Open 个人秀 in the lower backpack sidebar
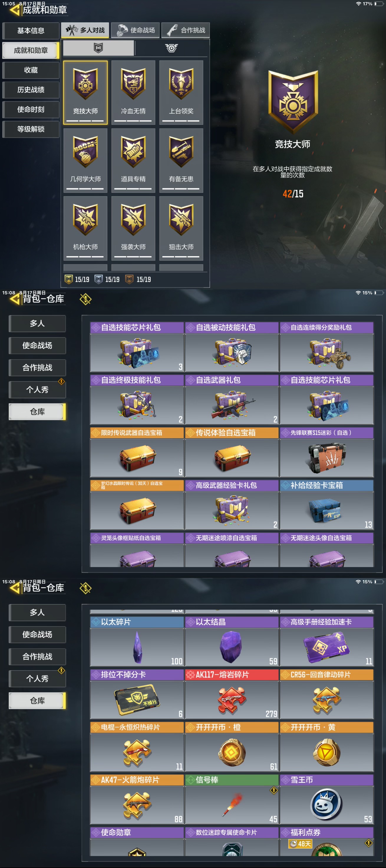 (37, 679)
